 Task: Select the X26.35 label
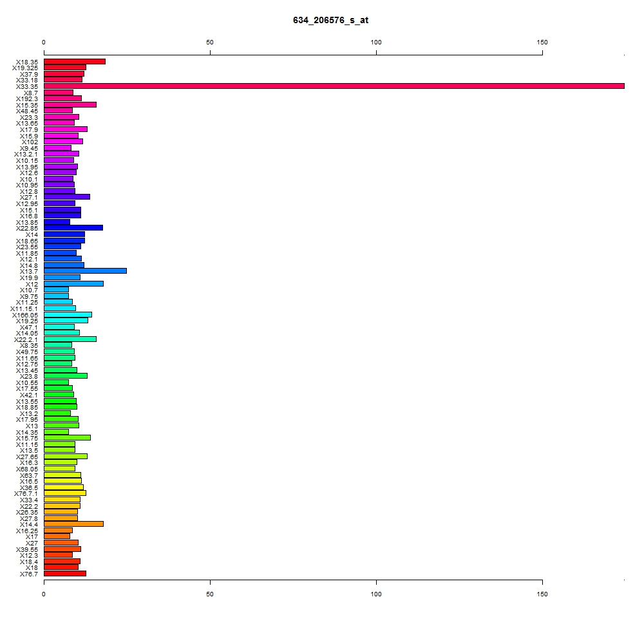(26, 512)
